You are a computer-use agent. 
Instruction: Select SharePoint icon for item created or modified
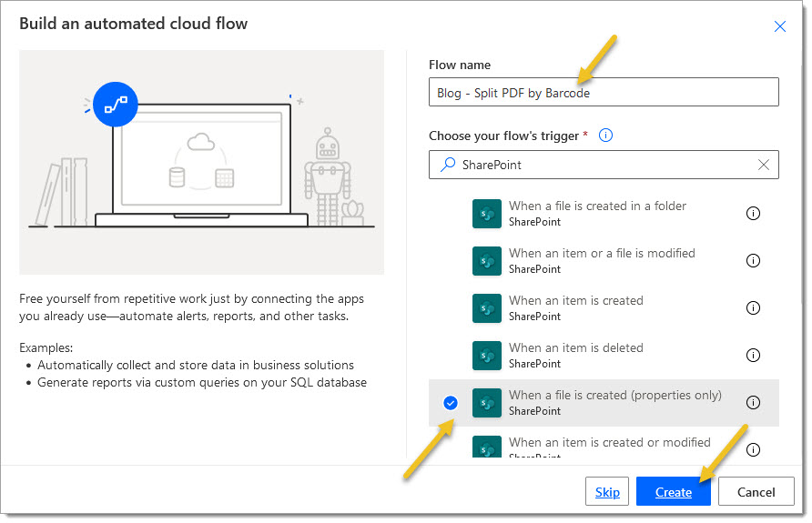pyautogui.click(x=487, y=447)
